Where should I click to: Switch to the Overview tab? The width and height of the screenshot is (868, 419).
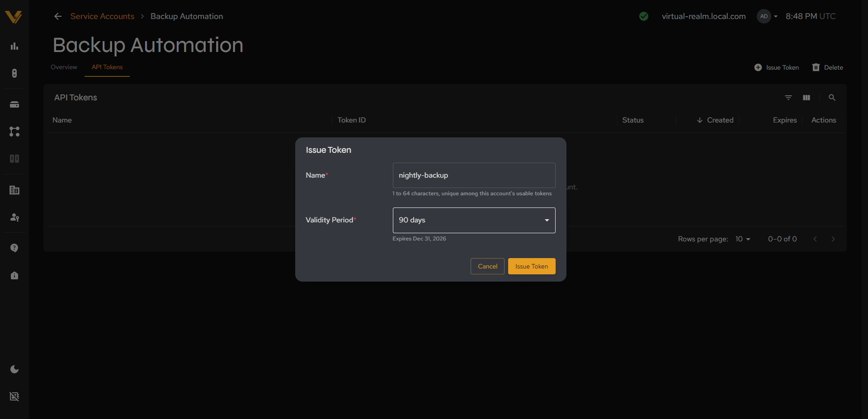[64, 67]
